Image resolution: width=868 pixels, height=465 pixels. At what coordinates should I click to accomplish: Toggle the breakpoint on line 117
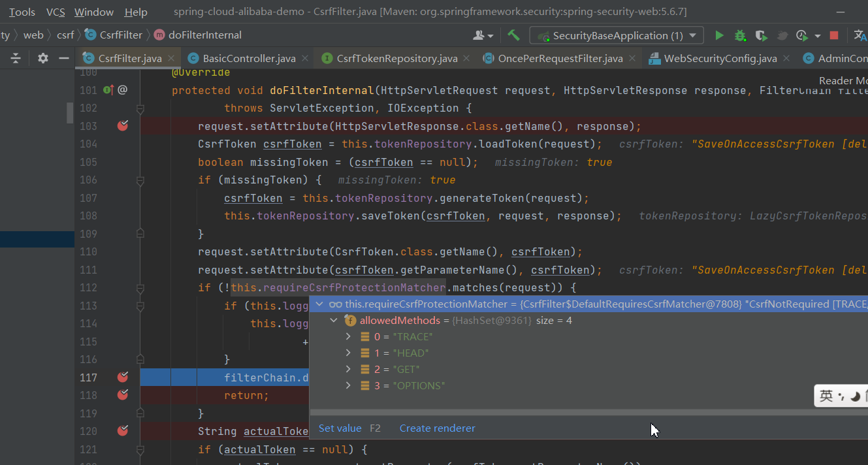pos(122,377)
